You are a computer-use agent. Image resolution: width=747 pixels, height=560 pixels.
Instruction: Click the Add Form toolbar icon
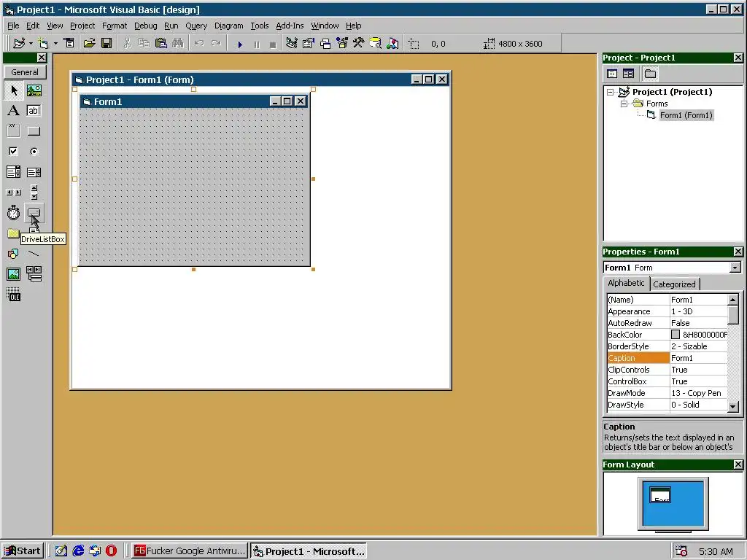43,43
